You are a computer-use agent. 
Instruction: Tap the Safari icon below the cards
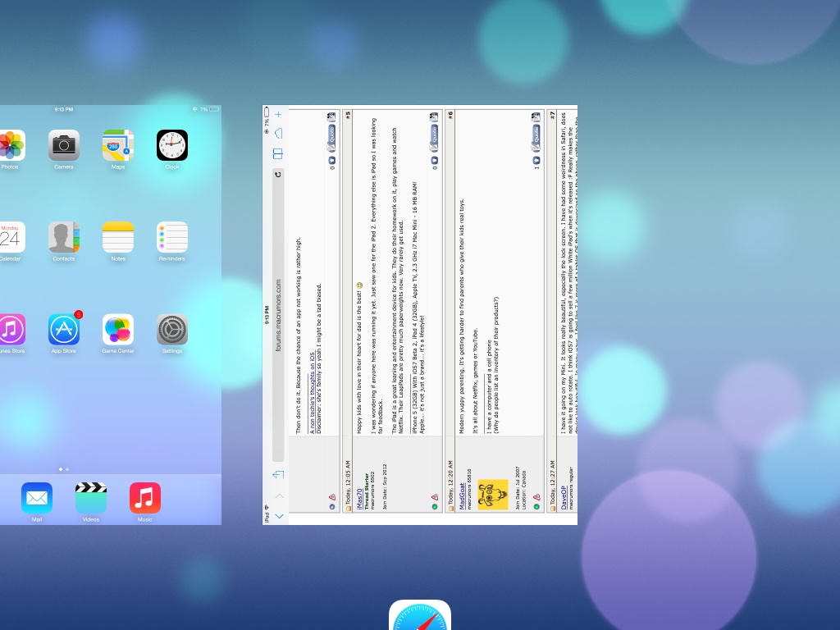(x=419, y=615)
